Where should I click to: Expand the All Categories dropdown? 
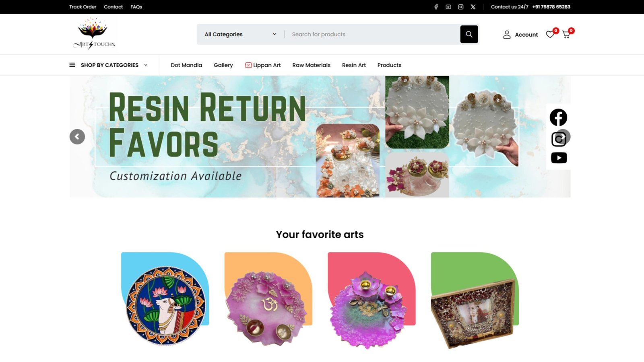click(x=240, y=34)
